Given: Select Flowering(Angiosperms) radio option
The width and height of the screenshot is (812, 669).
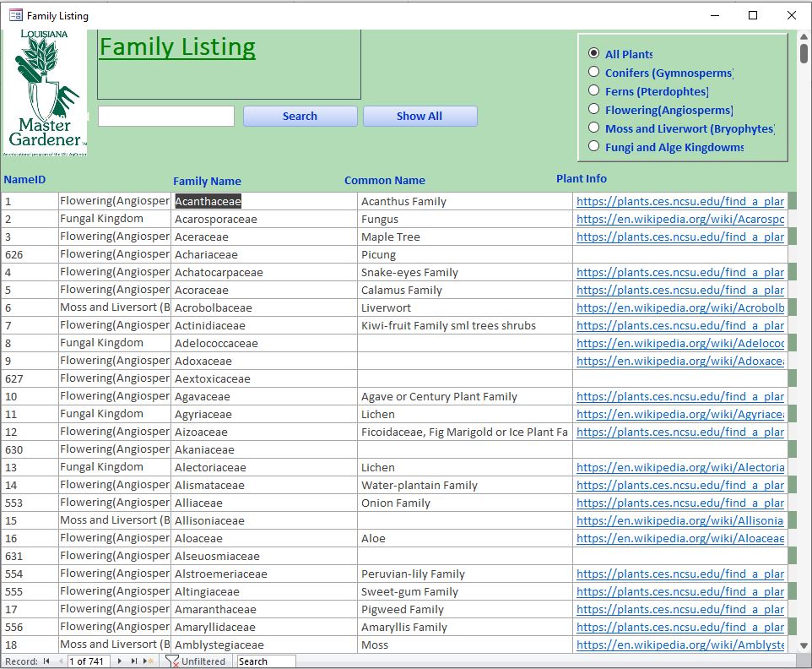Looking at the screenshot, I should point(593,109).
